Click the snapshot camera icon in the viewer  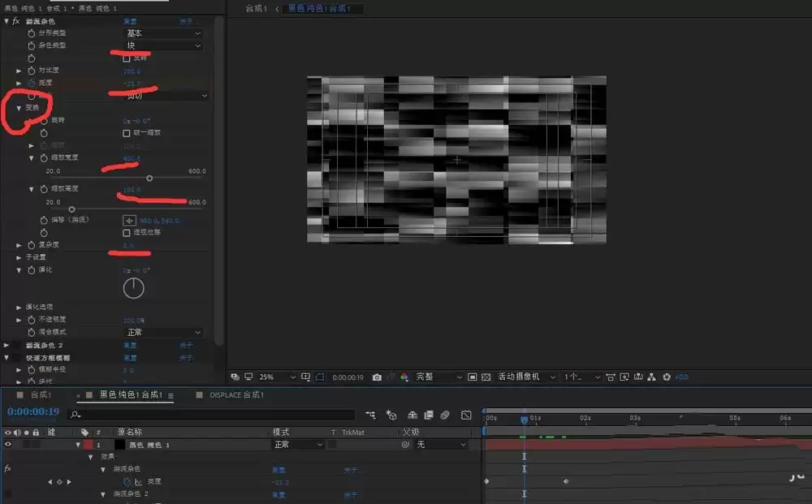pos(377,377)
